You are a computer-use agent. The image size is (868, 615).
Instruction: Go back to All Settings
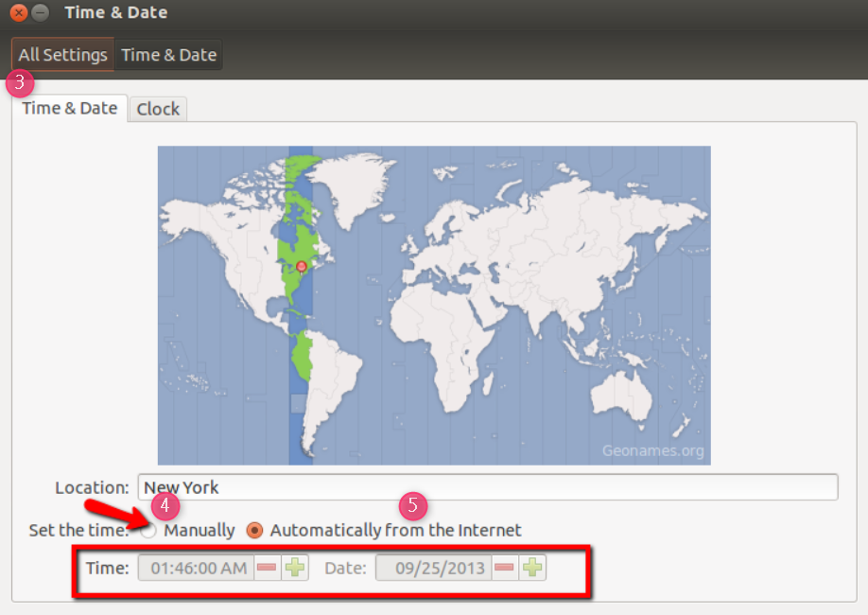pyautogui.click(x=62, y=55)
